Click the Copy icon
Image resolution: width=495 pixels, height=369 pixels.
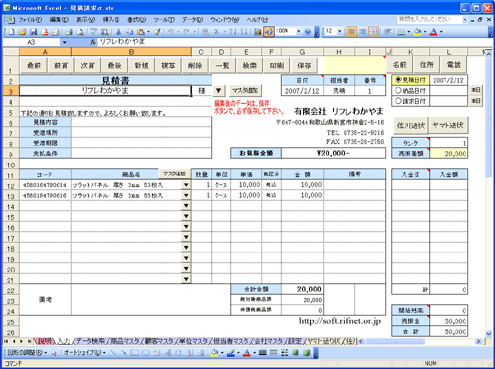click(x=129, y=32)
